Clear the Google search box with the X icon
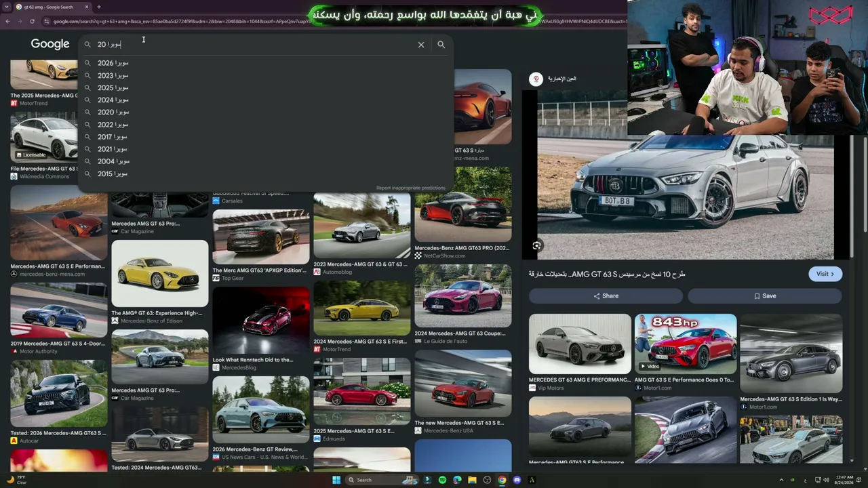 [421, 45]
